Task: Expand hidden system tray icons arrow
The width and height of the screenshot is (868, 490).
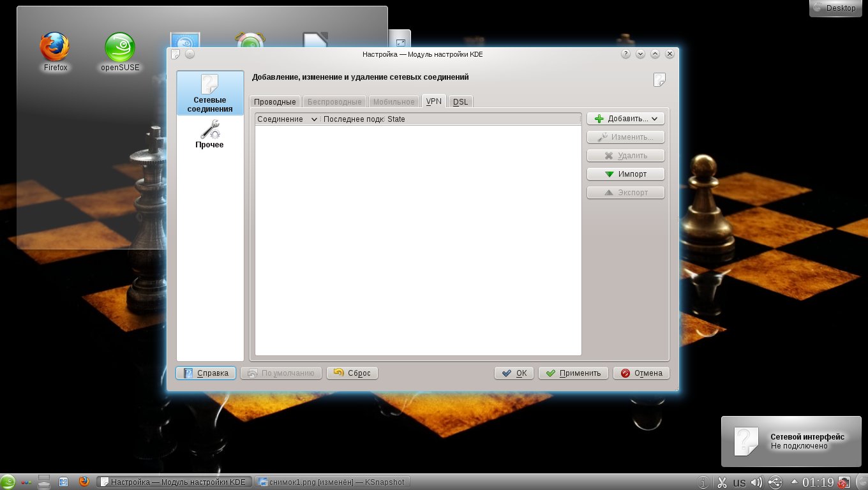Action: pos(795,482)
